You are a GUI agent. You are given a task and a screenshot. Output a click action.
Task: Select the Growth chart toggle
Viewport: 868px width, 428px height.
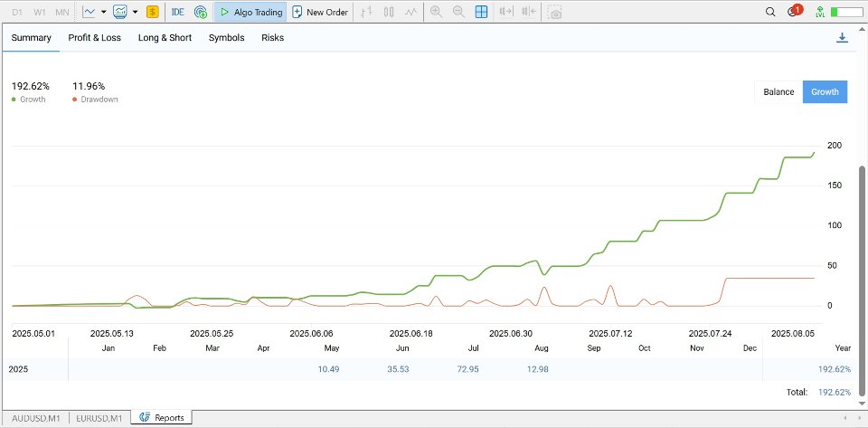tap(825, 91)
